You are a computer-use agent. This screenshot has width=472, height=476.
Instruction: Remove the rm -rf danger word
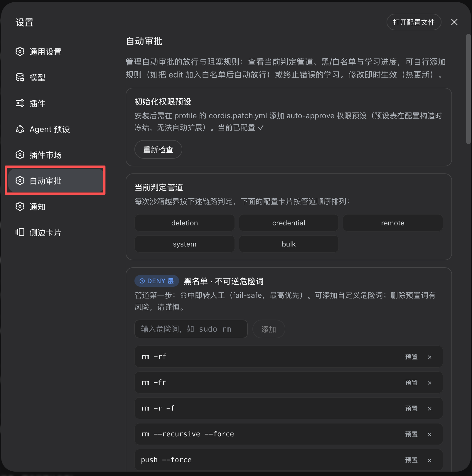(x=430, y=357)
